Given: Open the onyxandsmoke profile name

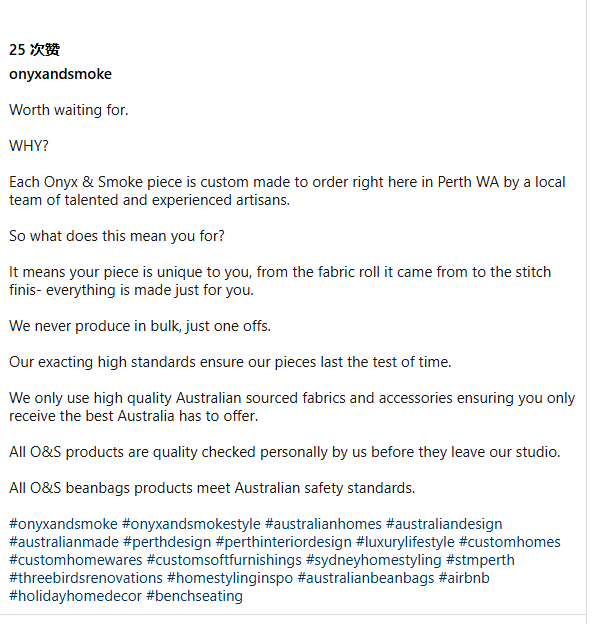Looking at the screenshot, I should coord(60,74).
